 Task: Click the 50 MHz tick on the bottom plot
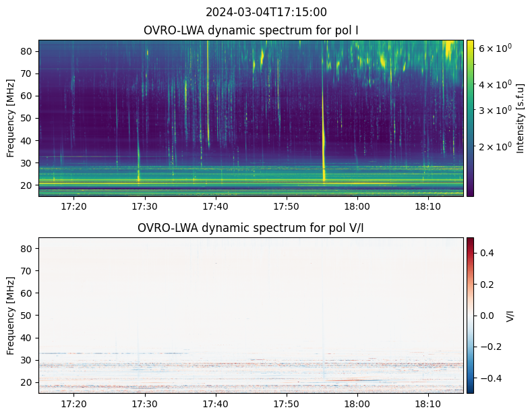click(28, 315)
